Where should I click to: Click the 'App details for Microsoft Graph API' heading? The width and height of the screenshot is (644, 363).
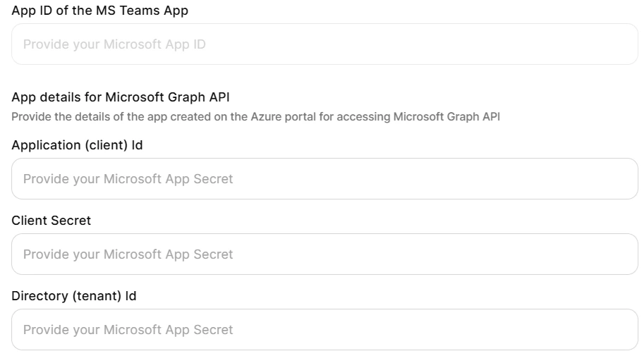tap(121, 97)
